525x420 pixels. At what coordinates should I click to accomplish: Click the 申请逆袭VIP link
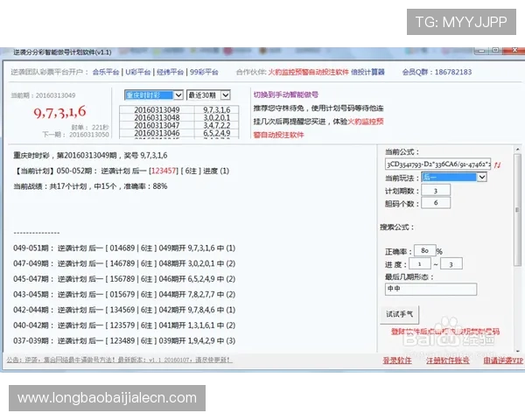pyautogui.click(x=503, y=360)
